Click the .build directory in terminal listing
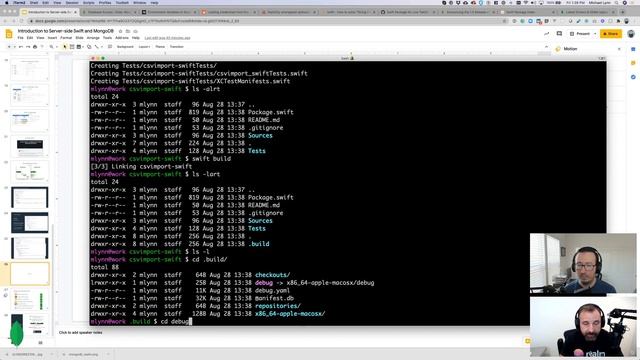 [x=258, y=244]
